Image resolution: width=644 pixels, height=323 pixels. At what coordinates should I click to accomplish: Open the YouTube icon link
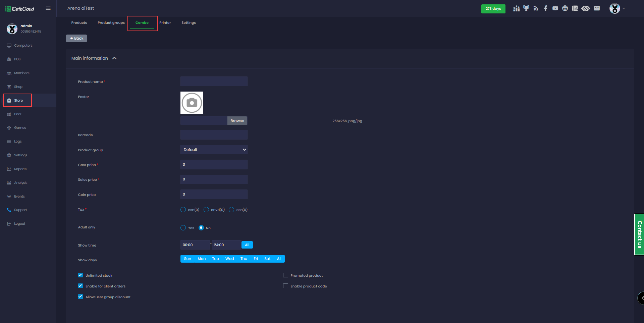pyautogui.click(x=555, y=8)
